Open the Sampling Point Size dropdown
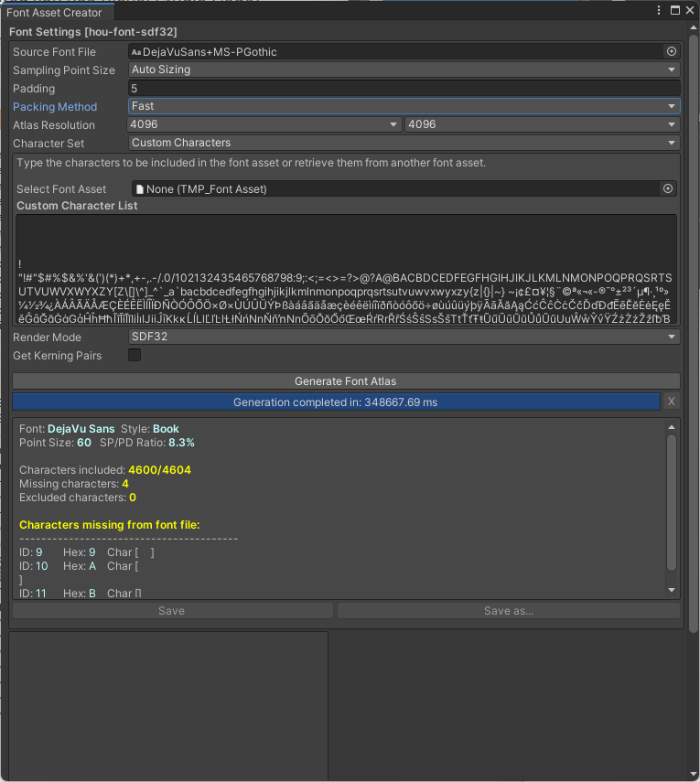This screenshot has width=700, height=782. point(404,70)
